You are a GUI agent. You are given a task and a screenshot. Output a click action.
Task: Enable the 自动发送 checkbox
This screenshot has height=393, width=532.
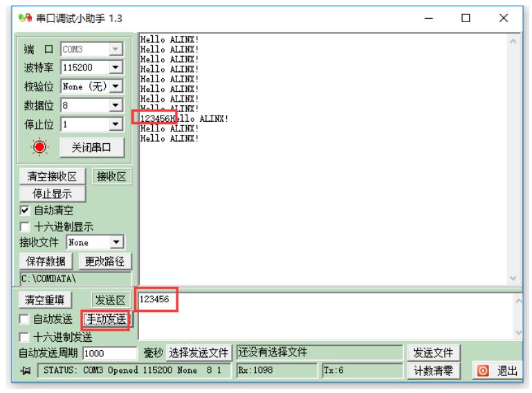(24, 319)
